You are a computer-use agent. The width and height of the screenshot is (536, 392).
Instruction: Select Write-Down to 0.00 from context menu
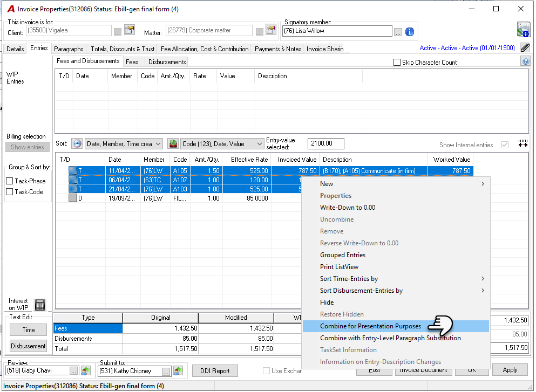(396, 208)
